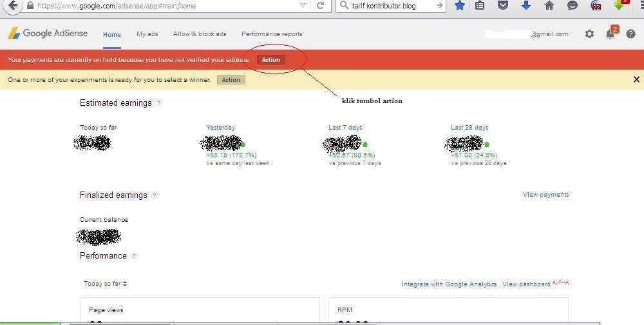644x325 pixels.
Task: Click Action button in red payment alert
Action: pos(271,60)
